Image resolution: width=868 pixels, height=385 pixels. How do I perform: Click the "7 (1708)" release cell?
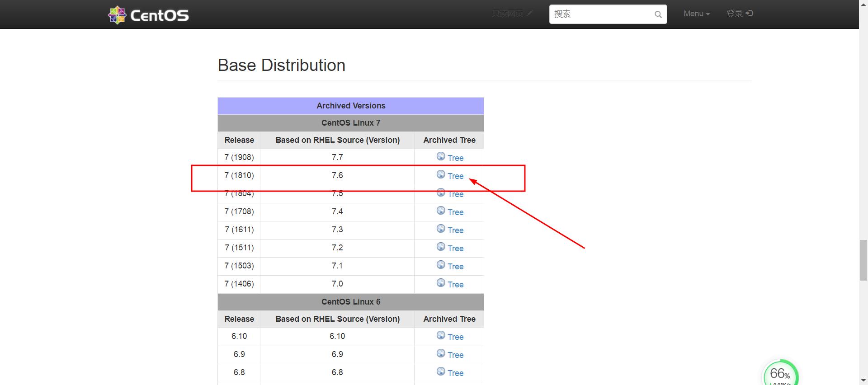239,211
